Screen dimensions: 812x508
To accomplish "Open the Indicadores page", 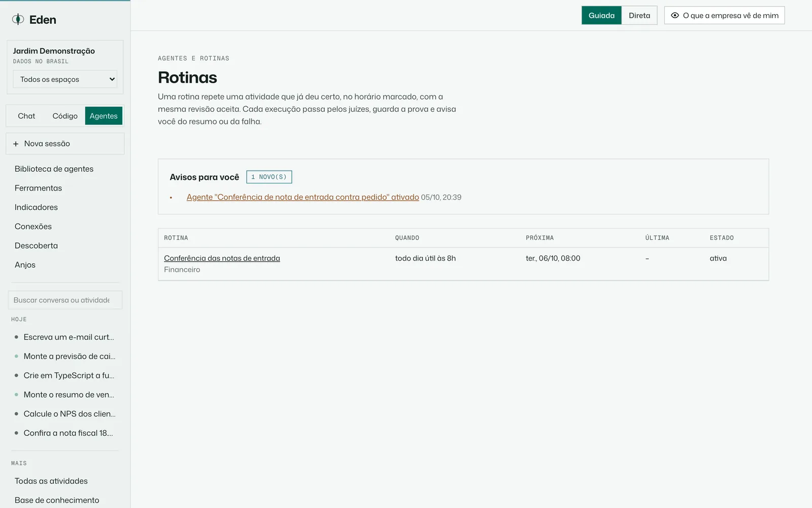I will pyautogui.click(x=36, y=207).
